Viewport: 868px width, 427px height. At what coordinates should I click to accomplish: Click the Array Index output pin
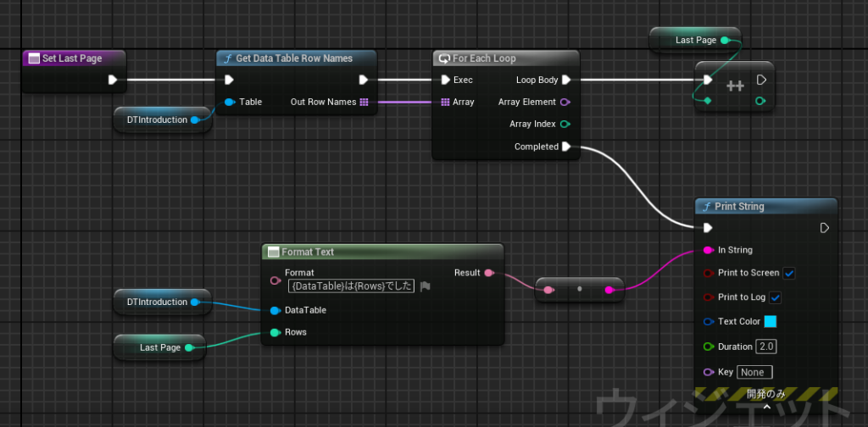click(x=566, y=125)
